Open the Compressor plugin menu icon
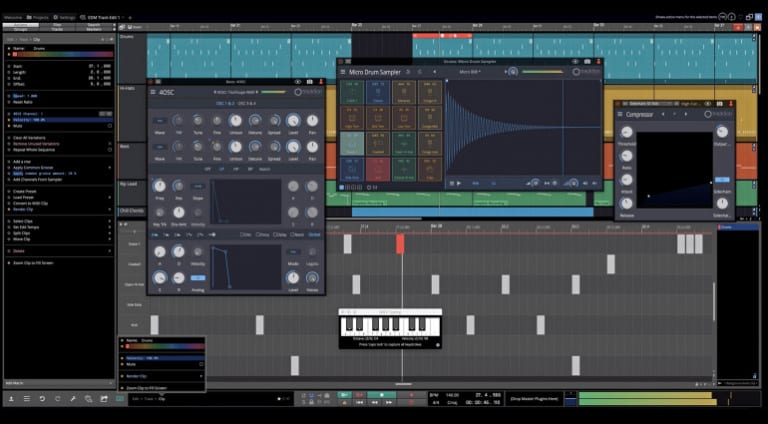 pyautogui.click(x=621, y=115)
